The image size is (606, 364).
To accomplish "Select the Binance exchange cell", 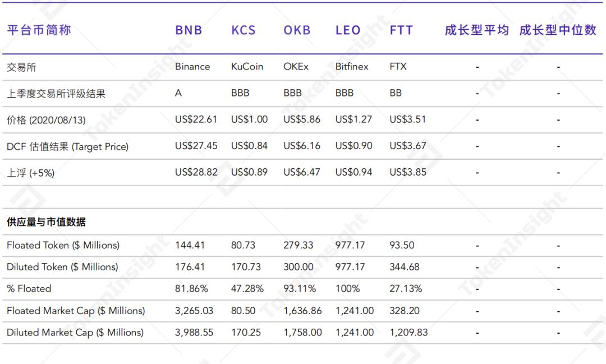I will 192,67.
